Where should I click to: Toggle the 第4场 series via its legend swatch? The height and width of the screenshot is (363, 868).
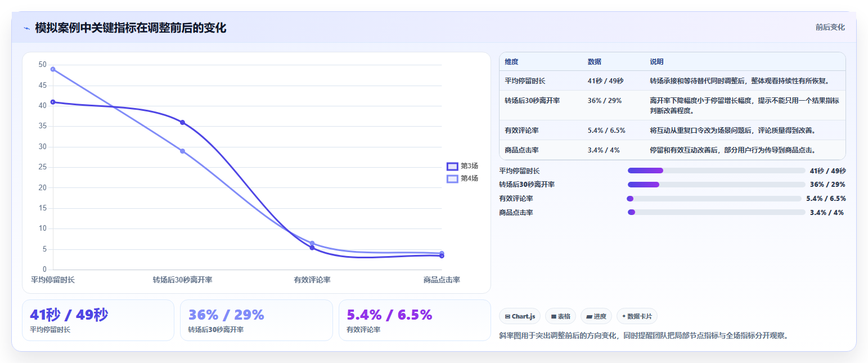(x=452, y=178)
